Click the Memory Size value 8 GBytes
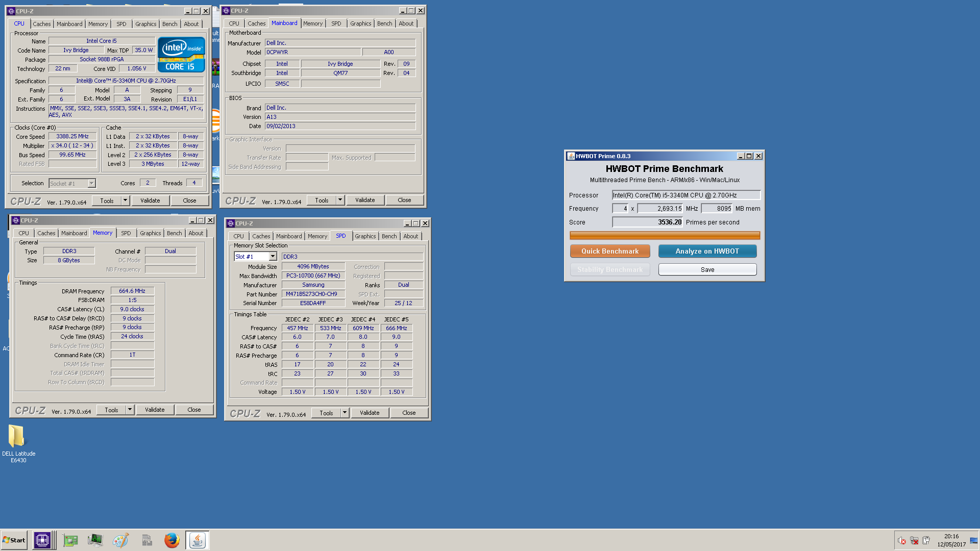Image resolution: width=980 pixels, height=551 pixels. click(x=69, y=260)
